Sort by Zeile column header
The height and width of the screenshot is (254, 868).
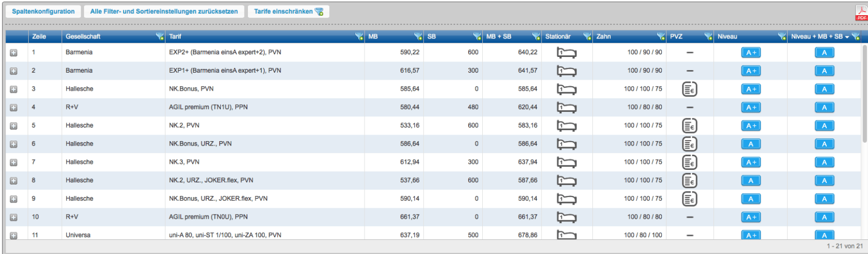[39, 36]
